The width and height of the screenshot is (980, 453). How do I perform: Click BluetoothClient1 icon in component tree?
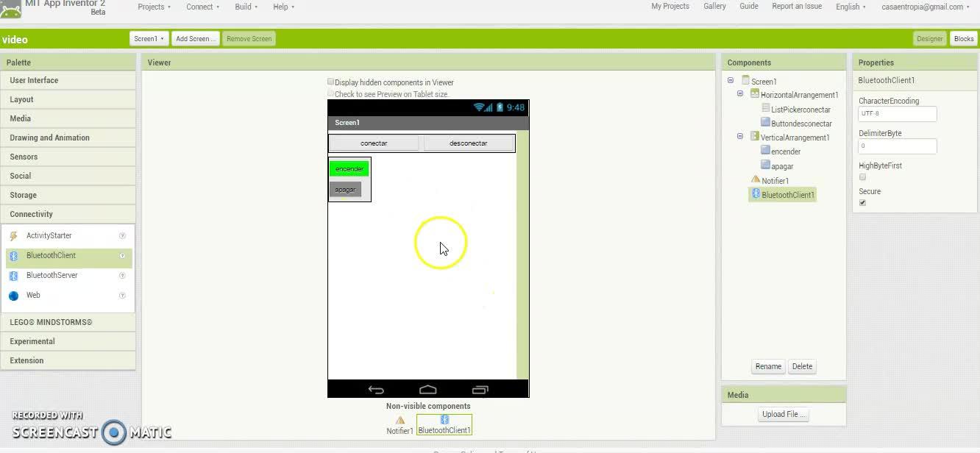tap(756, 194)
